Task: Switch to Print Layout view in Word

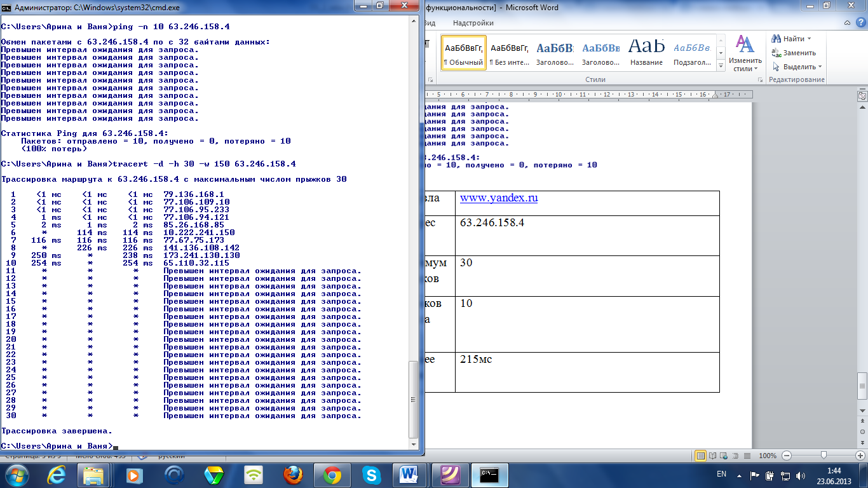Action: coord(701,456)
